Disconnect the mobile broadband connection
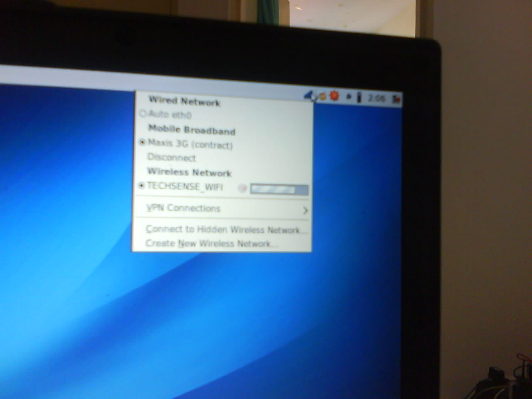This screenshot has width=532, height=399. click(x=171, y=158)
